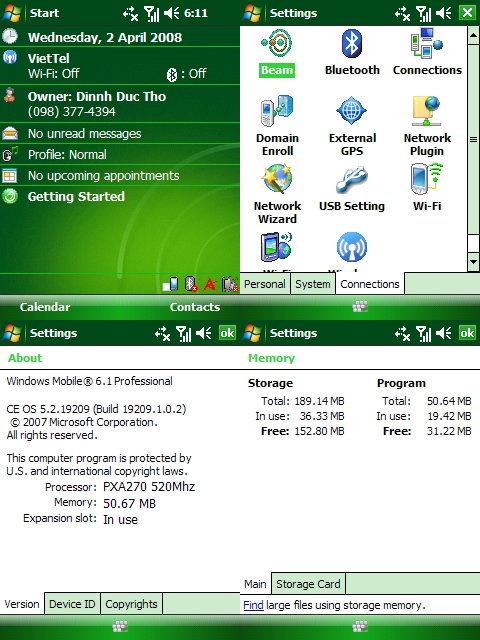Click the envelope messages icon
Screen dimensions: 480x640
(9, 133)
